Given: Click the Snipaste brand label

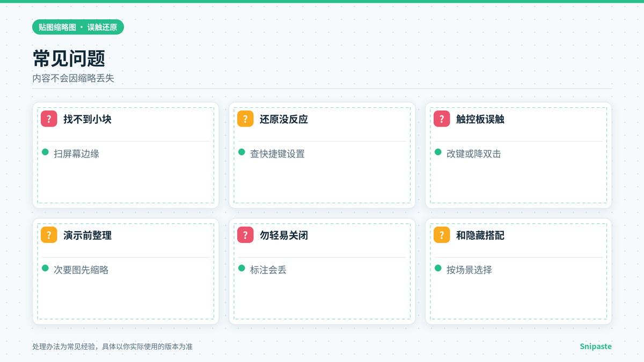Looking at the screenshot, I should point(596,346).
